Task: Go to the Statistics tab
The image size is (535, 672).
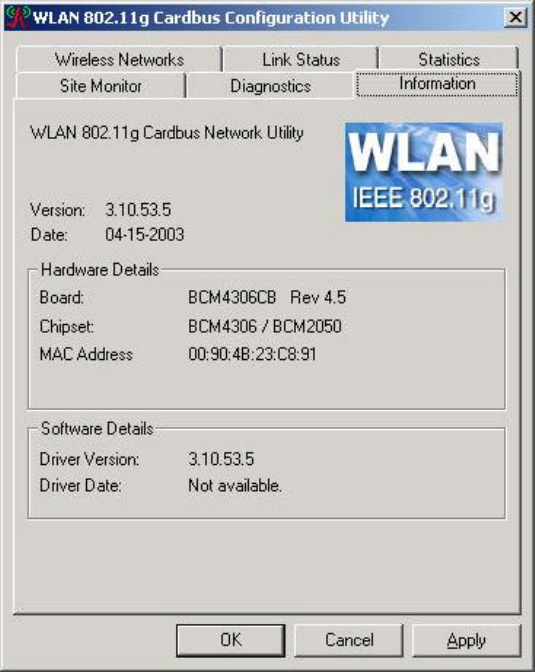Action: (449, 59)
